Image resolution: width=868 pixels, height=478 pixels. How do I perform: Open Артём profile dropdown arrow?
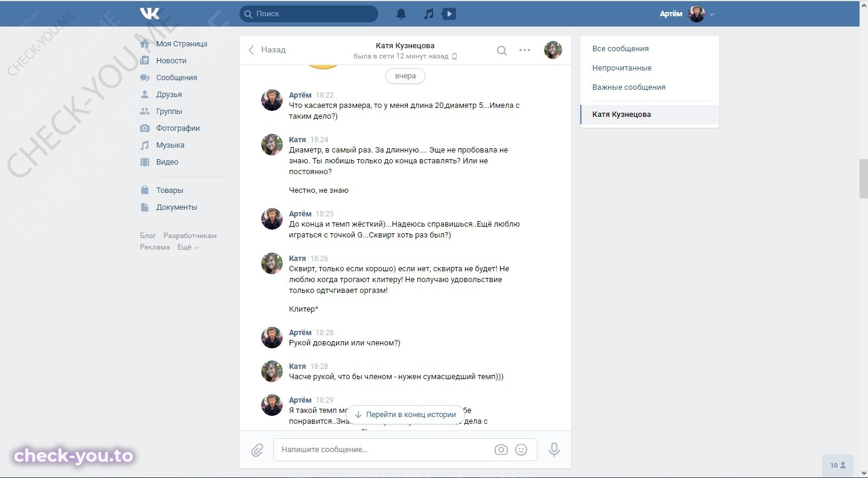(712, 14)
